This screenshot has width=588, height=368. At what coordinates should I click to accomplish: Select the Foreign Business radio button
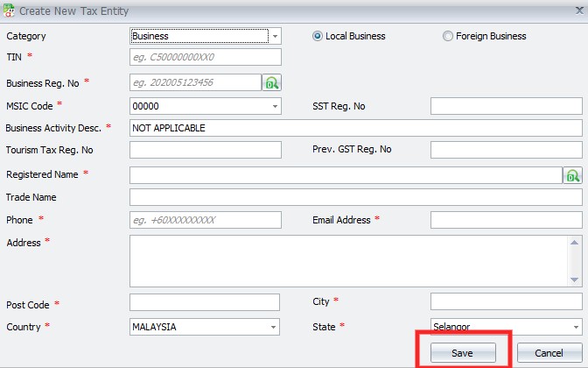pyautogui.click(x=448, y=36)
